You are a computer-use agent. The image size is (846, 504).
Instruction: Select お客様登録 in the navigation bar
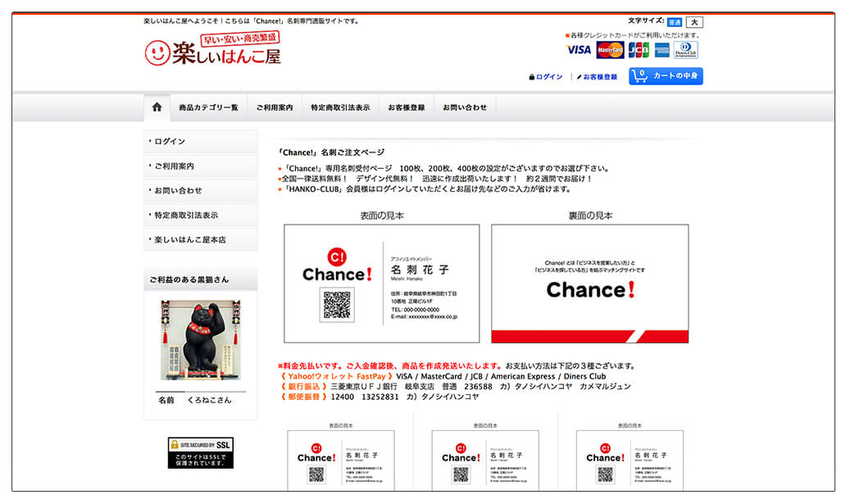click(407, 107)
